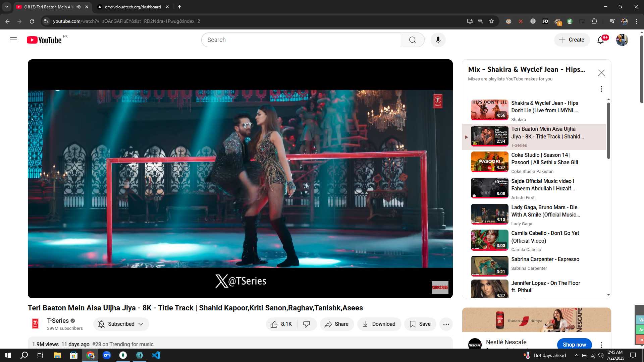Open Nescafe ad three-dot options
The height and width of the screenshot is (362, 644).
coord(601,345)
